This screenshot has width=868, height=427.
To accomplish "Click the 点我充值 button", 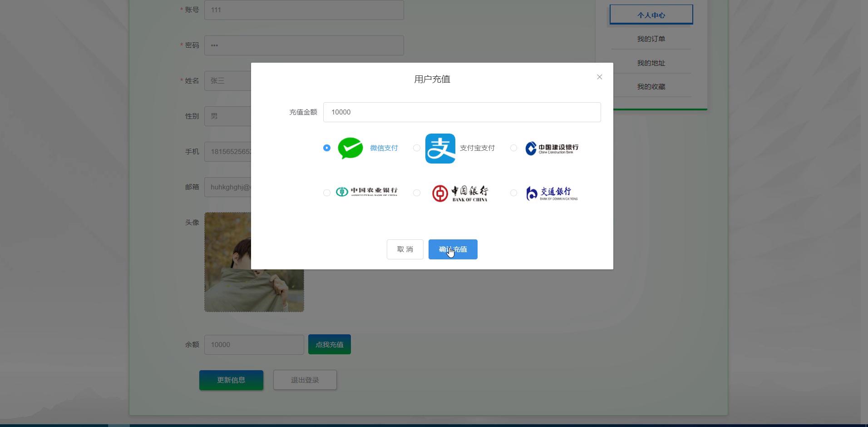I will click(x=330, y=344).
